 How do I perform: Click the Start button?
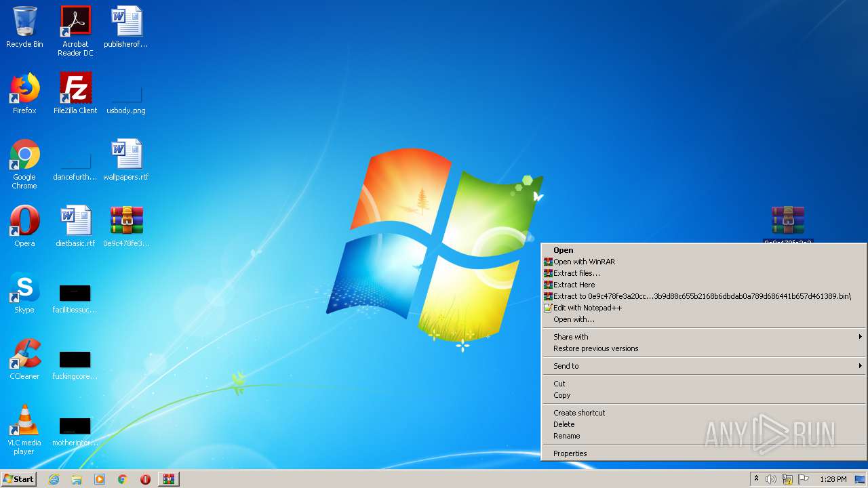click(x=19, y=479)
